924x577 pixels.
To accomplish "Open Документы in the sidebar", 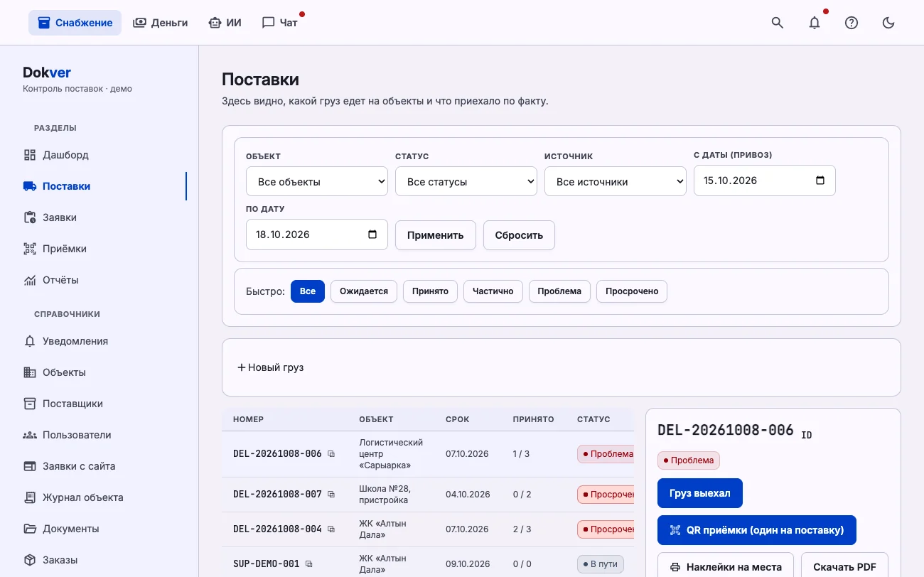I will click(100, 529).
